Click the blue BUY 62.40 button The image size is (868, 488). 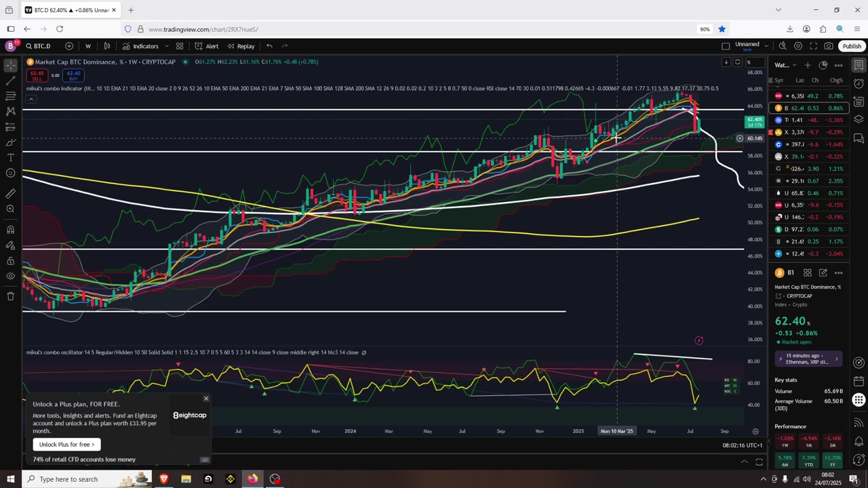point(73,75)
